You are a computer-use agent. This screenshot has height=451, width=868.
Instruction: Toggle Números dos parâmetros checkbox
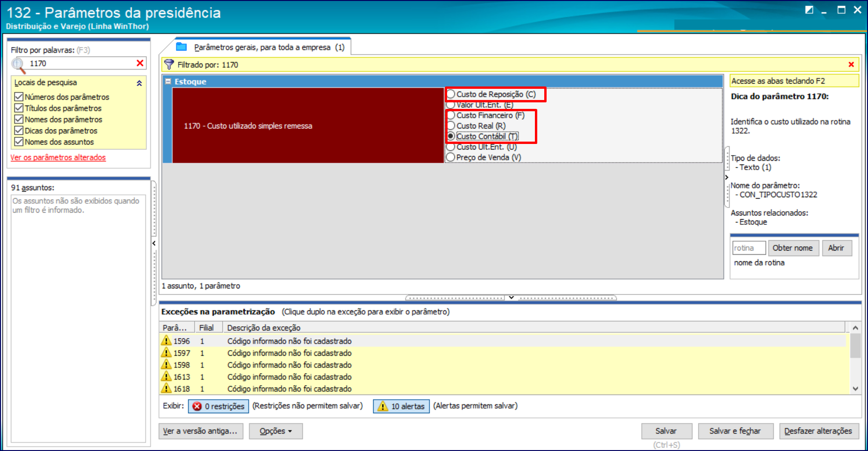point(19,97)
